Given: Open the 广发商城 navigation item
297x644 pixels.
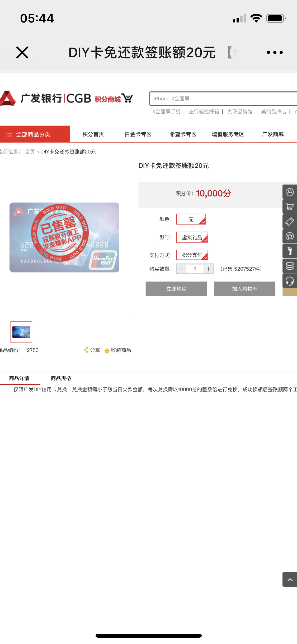Looking at the screenshot, I should [x=273, y=134].
